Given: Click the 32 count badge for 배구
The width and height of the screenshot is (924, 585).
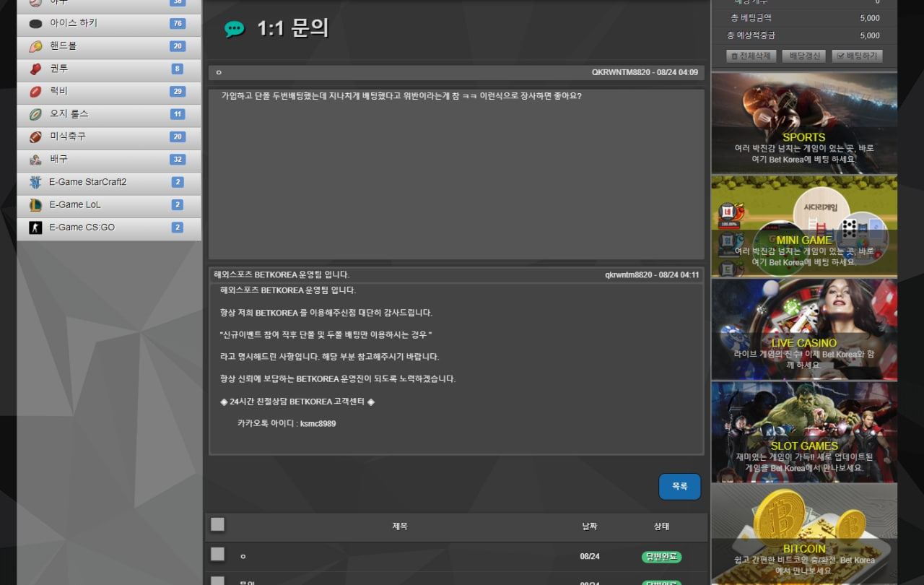Looking at the screenshot, I should point(178,160).
